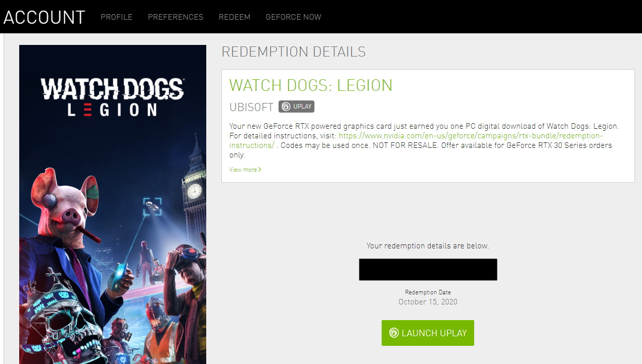This screenshot has height=364, width=642.
Task: Click the REDEMPTION DETAILS heading
Action: [294, 51]
